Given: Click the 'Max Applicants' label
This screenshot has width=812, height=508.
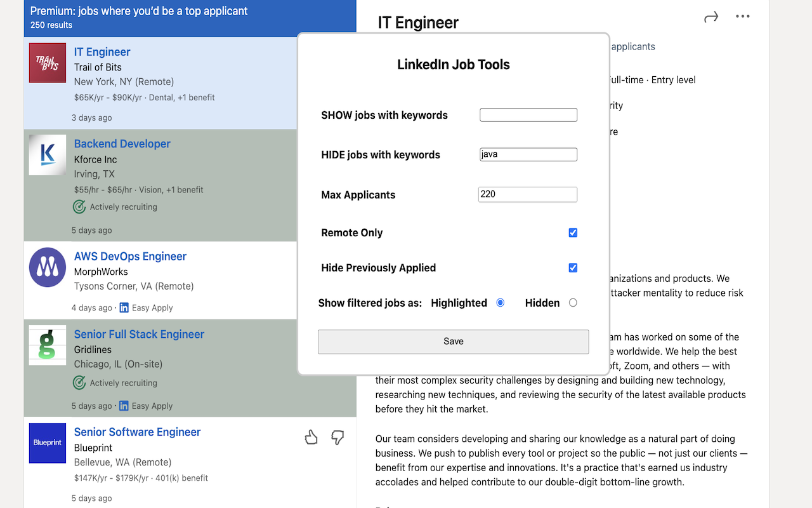Looking at the screenshot, I should pyautogui.click(x=358, y=195).
